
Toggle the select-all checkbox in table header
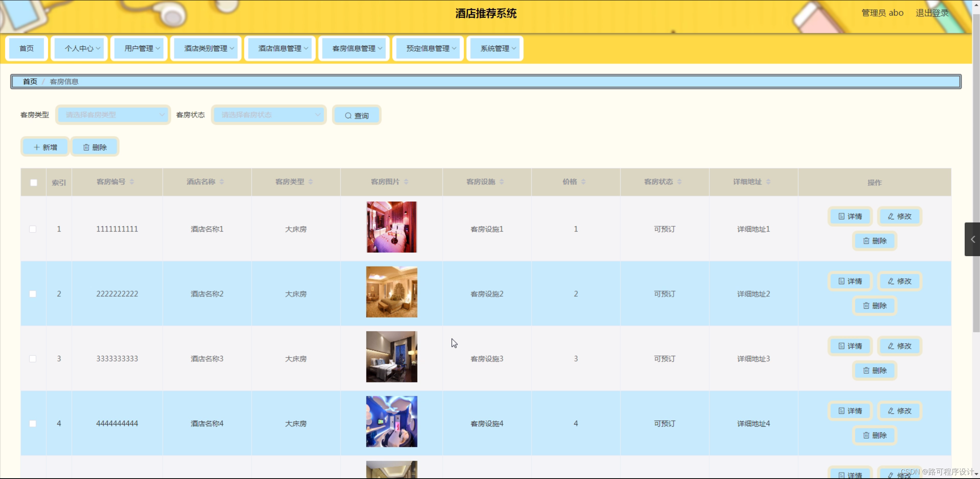tap(33, 183)
